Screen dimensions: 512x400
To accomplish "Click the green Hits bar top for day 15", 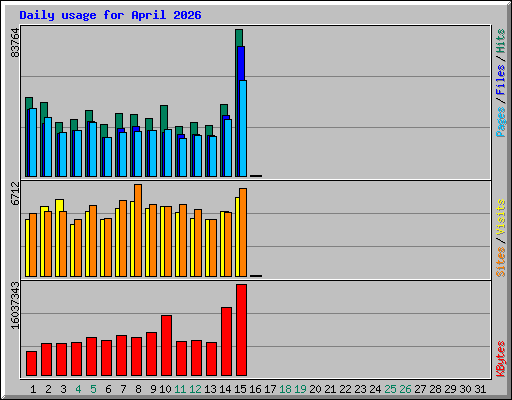I will point(239,38).
